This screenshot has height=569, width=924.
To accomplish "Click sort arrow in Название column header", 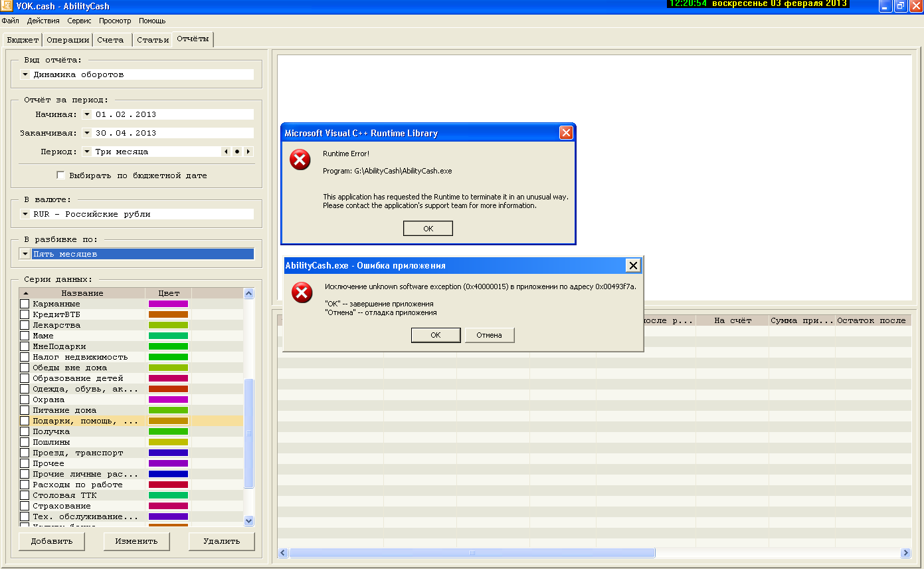I will pyautogui.click(x=26, y=293).
